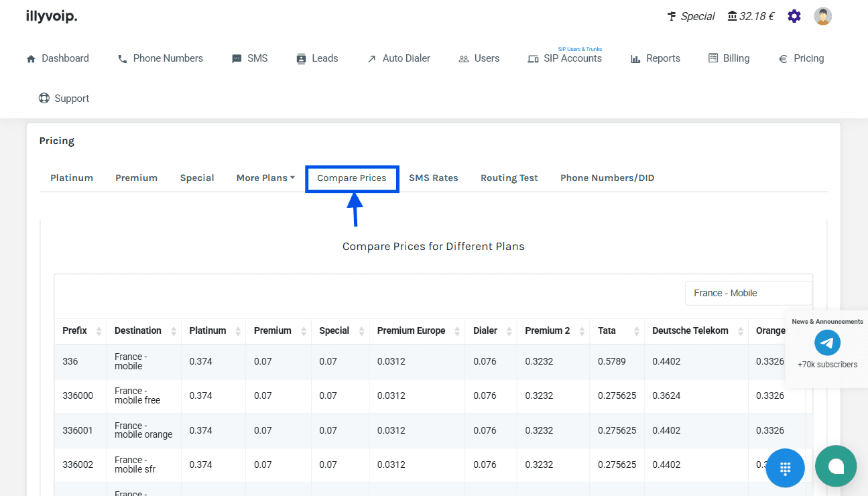Open the SMS Rates tab
868x496 pixels.
(433, 178)
